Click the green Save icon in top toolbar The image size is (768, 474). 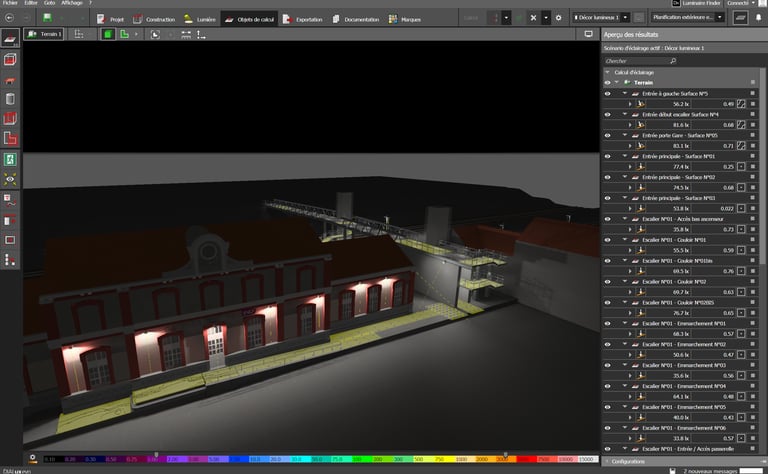point(47,18)
